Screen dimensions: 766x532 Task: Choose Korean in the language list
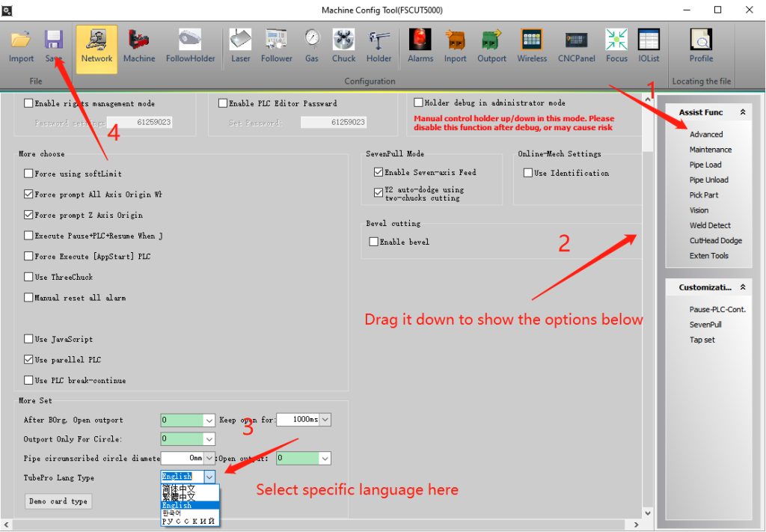click(x=191, y=513)
